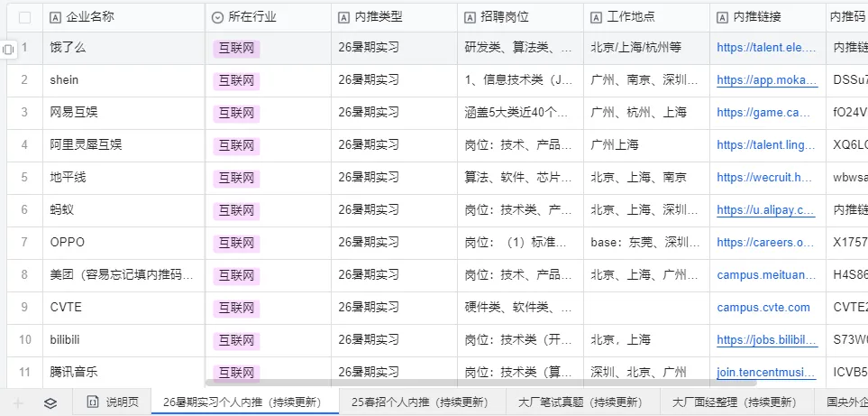This screenshot has width=868, height=416.
Task: Select the base：东莞、深圳 location cell
Action: pos(646,243)
